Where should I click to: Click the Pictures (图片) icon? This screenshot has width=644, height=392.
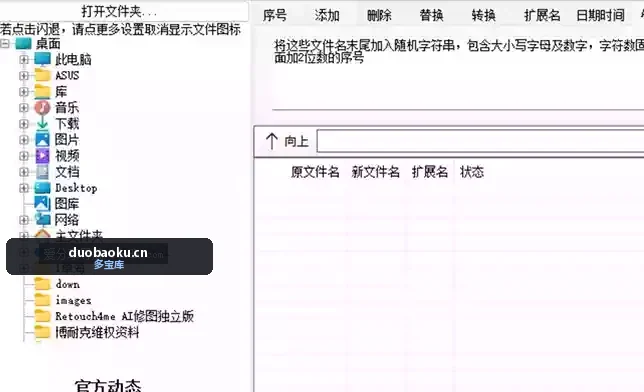click(x=42, y=140)
